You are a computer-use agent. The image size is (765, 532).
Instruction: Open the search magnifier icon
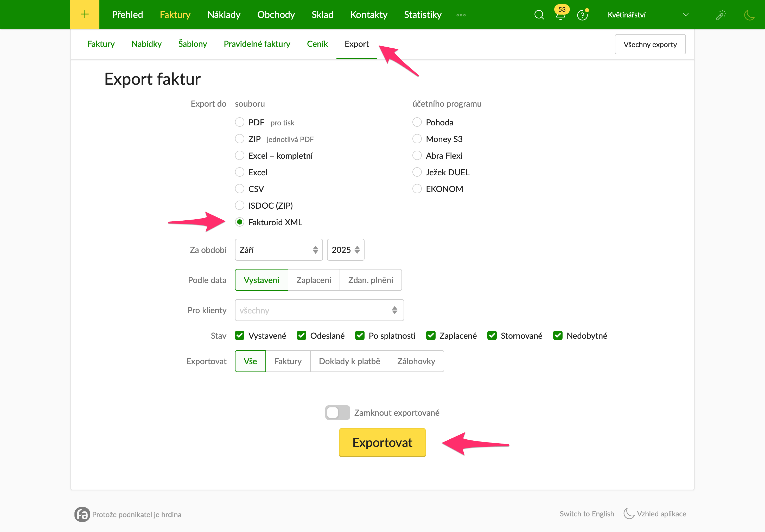click(539, 15)
